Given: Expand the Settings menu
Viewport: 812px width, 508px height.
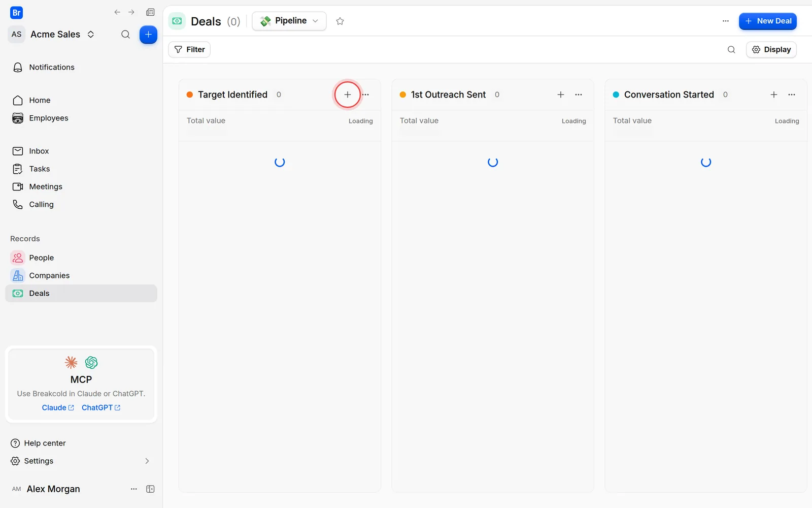Looking at the screenshot, I should click(x=81, y=461).
